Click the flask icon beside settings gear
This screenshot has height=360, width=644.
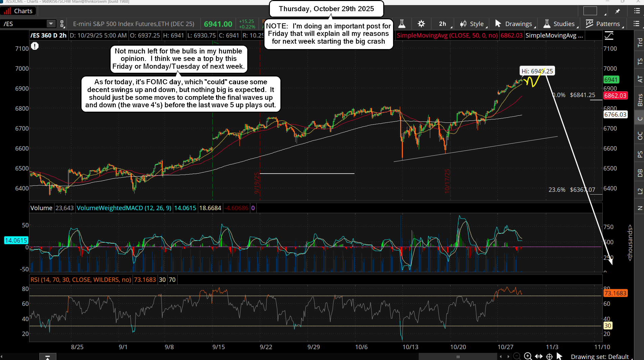[x=402, y=24]
